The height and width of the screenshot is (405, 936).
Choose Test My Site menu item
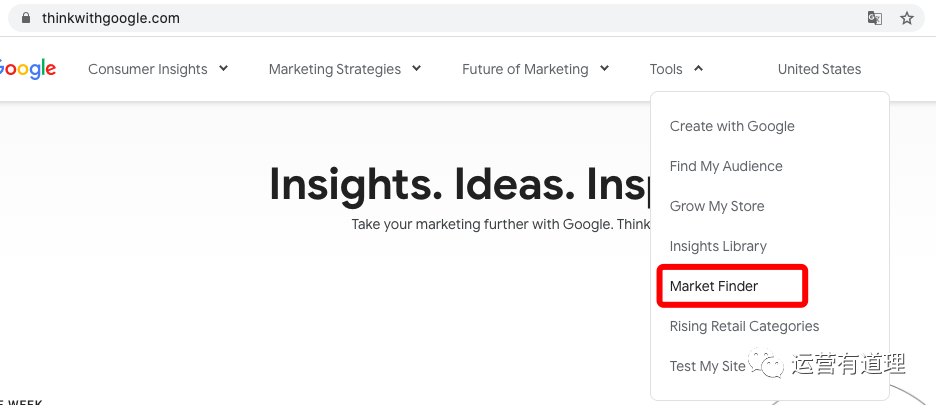[707, 366]
